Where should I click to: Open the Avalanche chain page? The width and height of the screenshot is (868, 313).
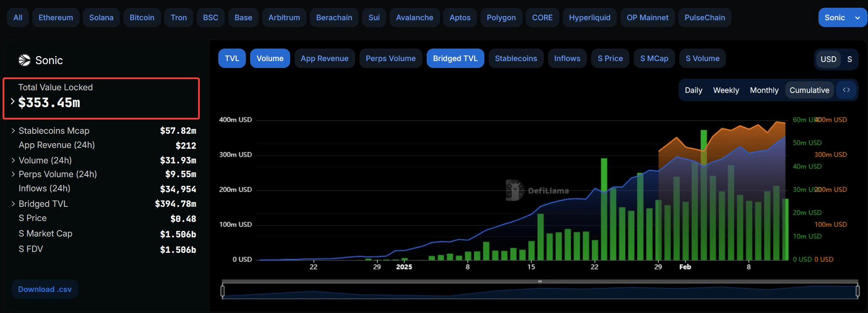point(415,18)
